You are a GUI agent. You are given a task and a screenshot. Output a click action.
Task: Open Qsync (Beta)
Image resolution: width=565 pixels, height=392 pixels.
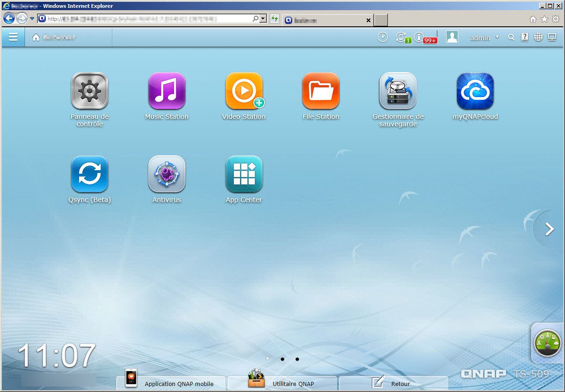coord(90,174)
